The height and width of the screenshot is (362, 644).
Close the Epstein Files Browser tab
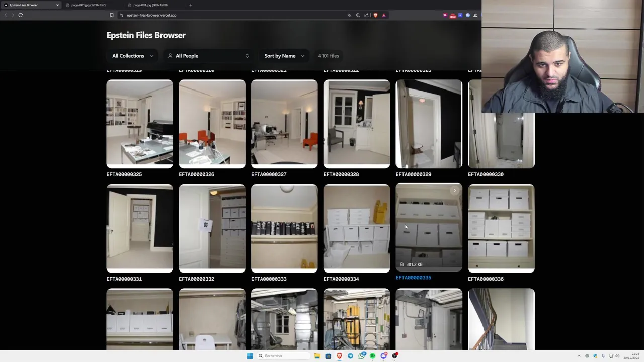tap(57, 5)
